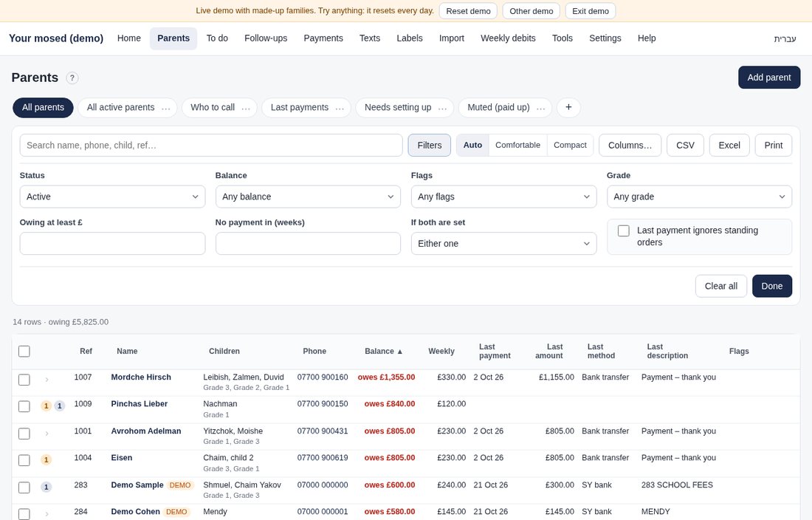
Task: Open options dots for Who to call view
Action: pos(246,108)
